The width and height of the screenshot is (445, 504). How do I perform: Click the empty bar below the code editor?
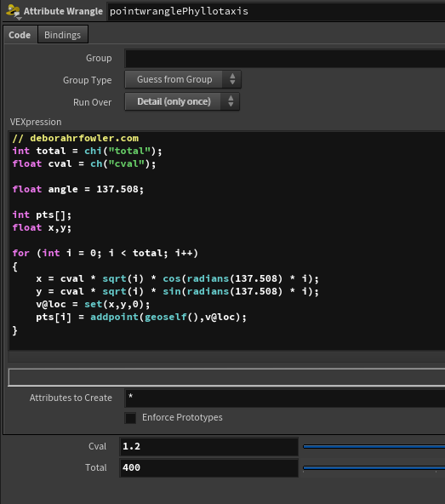(x=226, y=377)
